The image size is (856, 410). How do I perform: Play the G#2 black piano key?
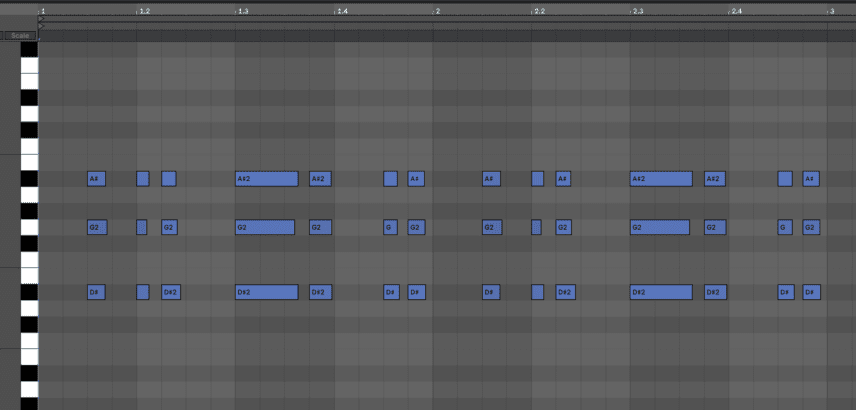(29, 211)
